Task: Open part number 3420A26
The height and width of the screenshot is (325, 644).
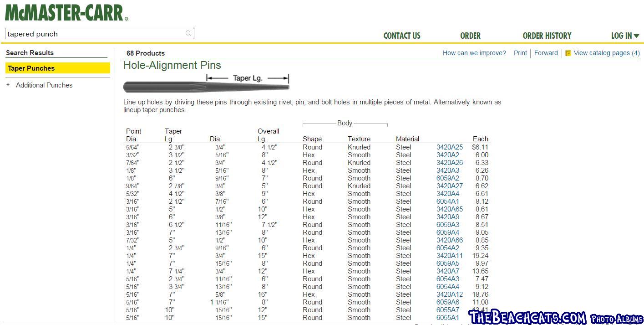Action: 450,163
